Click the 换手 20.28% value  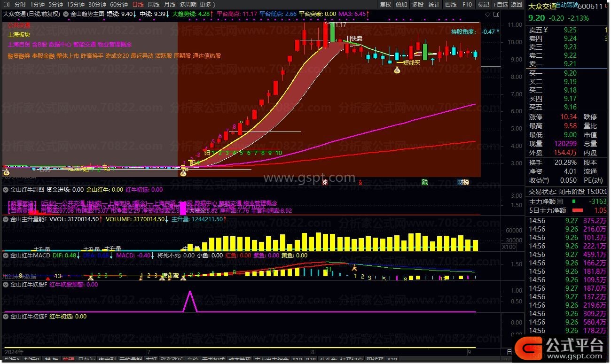click(x=566, y=162)
